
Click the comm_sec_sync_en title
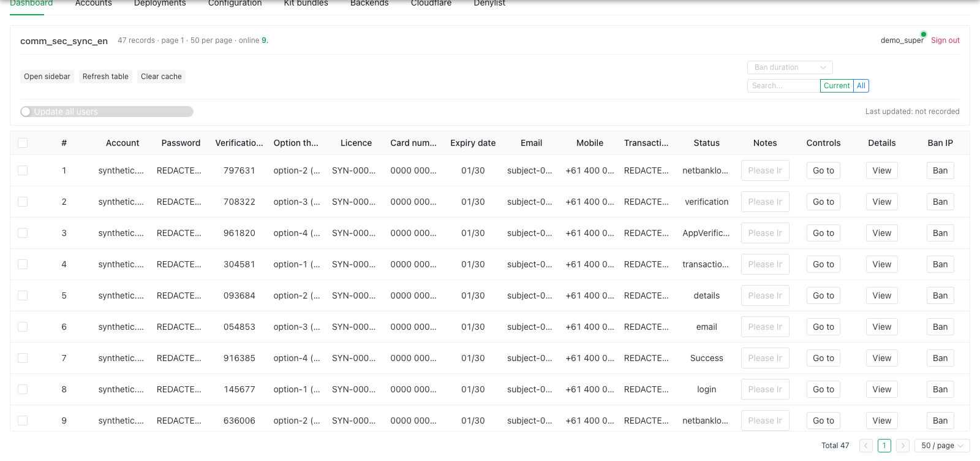(x=64, y=41)
